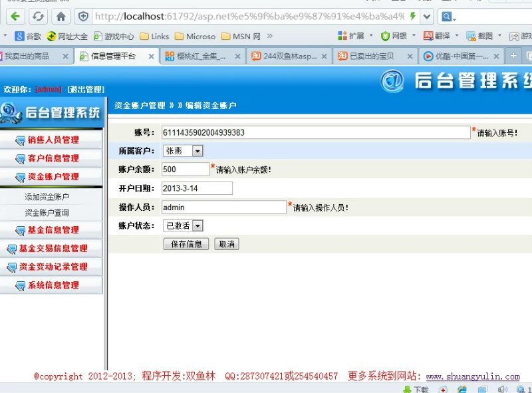532x393 pixels.
Task: Click the zoom magnifier status bar icon
Action: click(521, 390)
